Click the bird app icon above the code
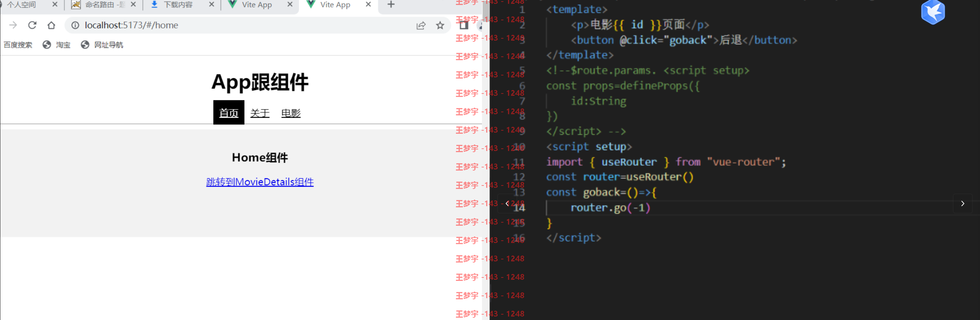 click(933, 12)
